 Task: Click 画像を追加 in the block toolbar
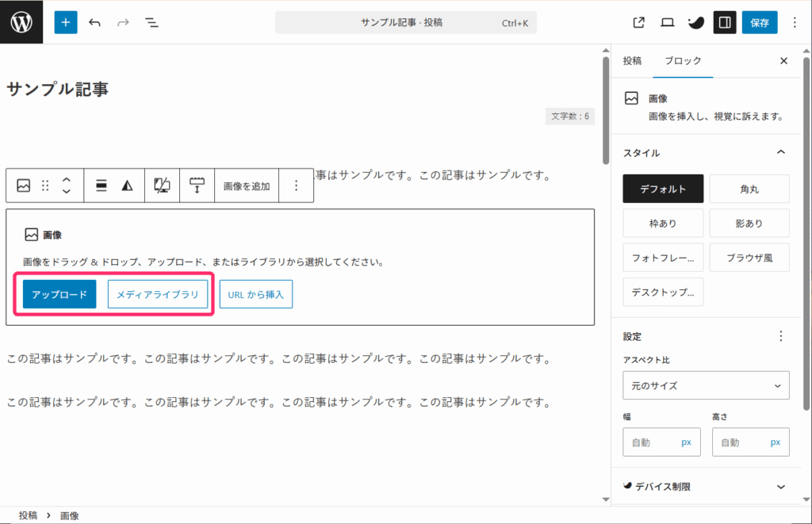coord(247,186)
